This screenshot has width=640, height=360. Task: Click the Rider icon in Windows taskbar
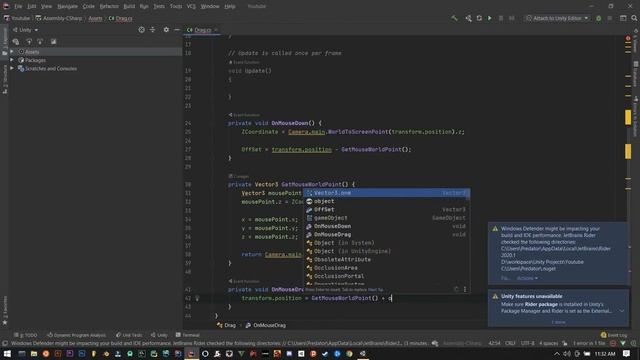[x=191, y=353]
